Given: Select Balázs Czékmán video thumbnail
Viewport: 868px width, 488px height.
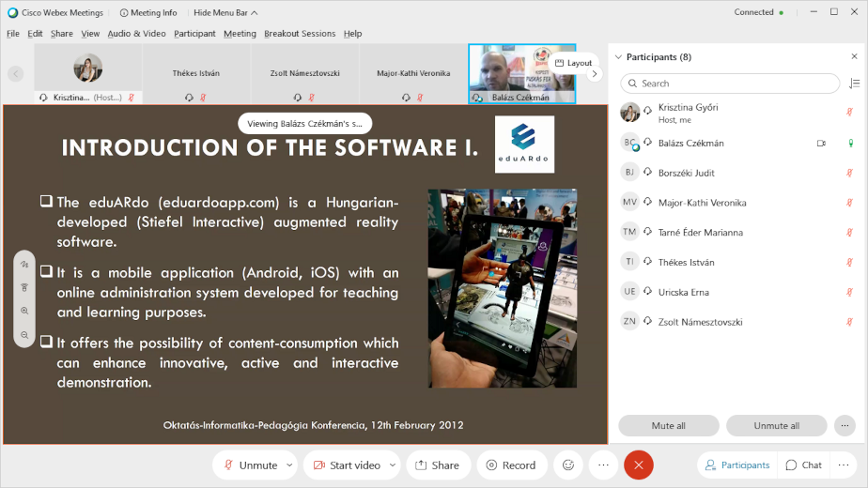Looking at the screenshot, I should 522,74.
